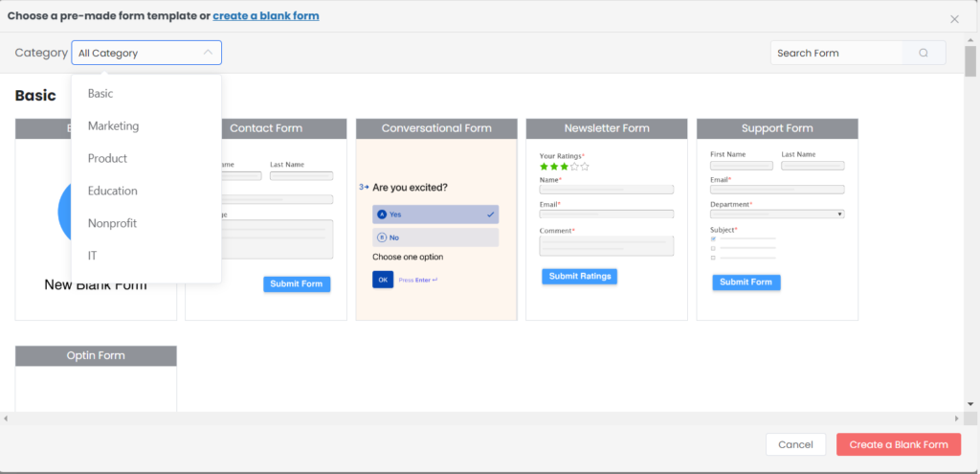The width and height of the screenshot is (980, 474).
Task: Click the horizontal scrollbar left arrow
Action: point(6,418)
